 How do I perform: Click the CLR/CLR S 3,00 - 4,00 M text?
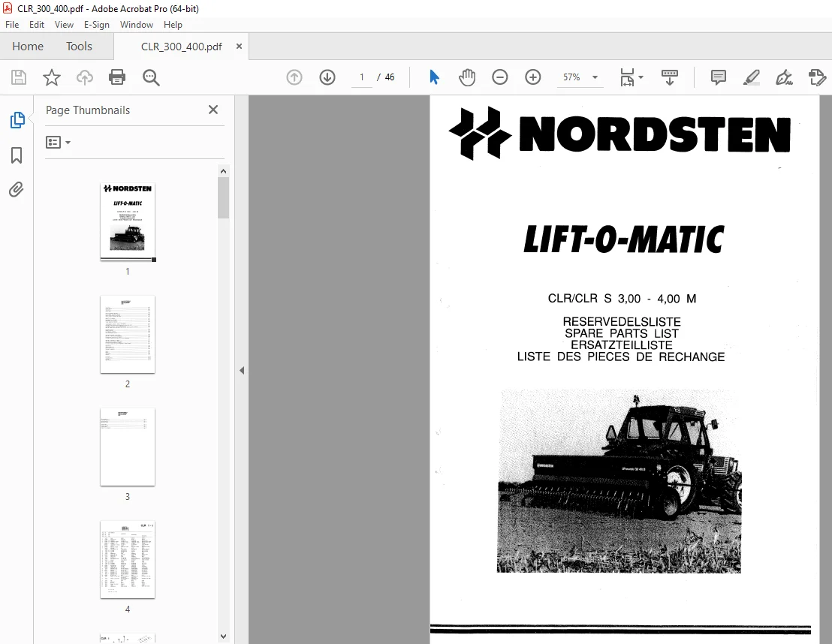(x=622, y=299)
